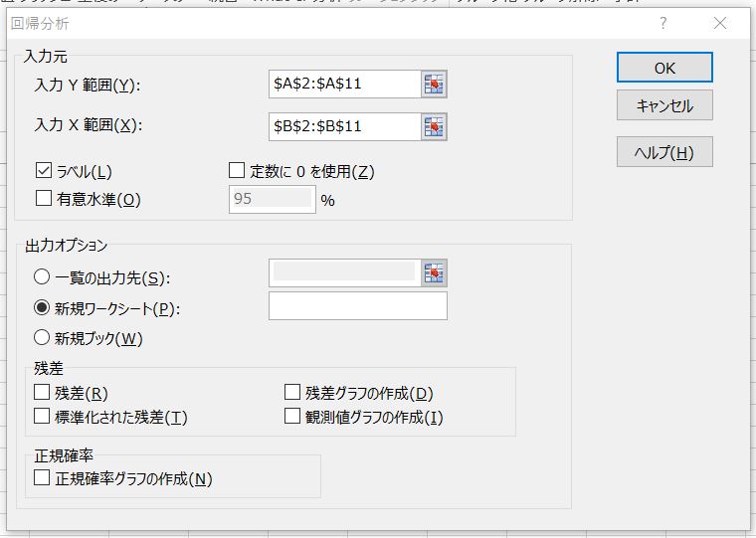This screenshot has width=756, height=538.
Task: Open help with the ヘルプ button
Action: [663, 152]
